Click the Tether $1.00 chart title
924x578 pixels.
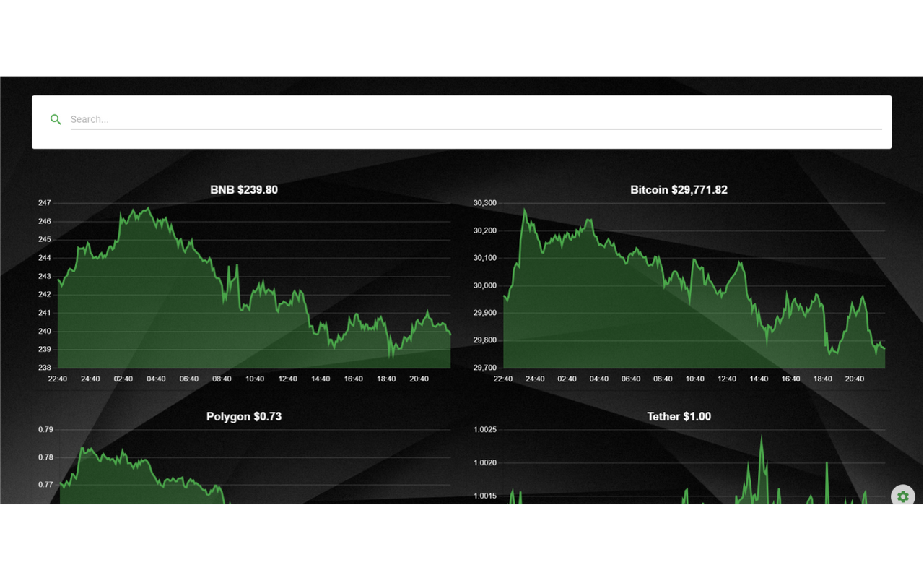[x=679, y=417]
